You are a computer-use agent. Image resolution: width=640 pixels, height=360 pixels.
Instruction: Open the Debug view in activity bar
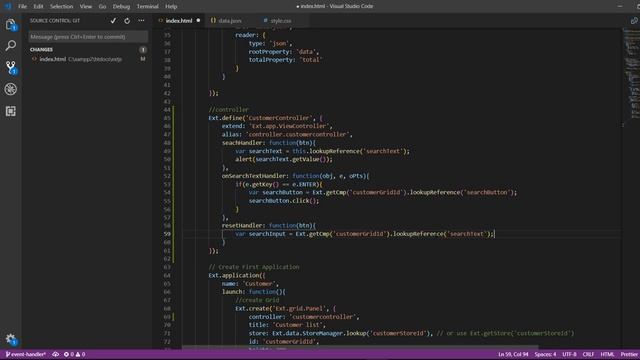[11, 89]
